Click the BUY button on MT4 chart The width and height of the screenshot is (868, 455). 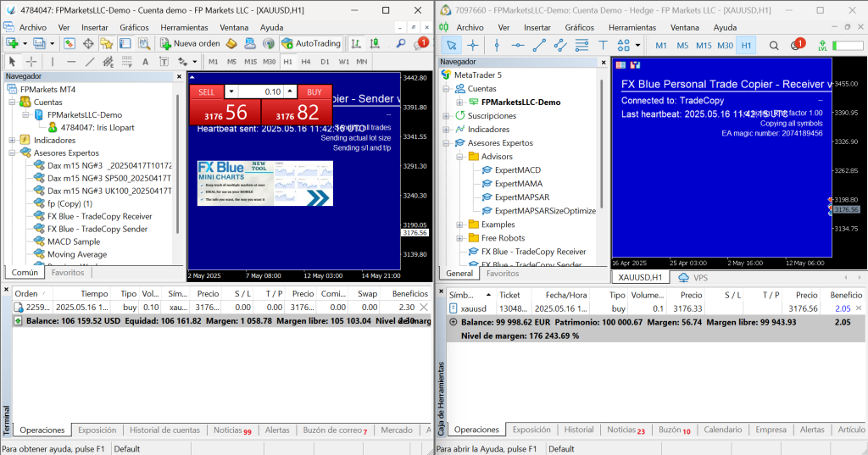pyautogui.click(x=314, y=92)
